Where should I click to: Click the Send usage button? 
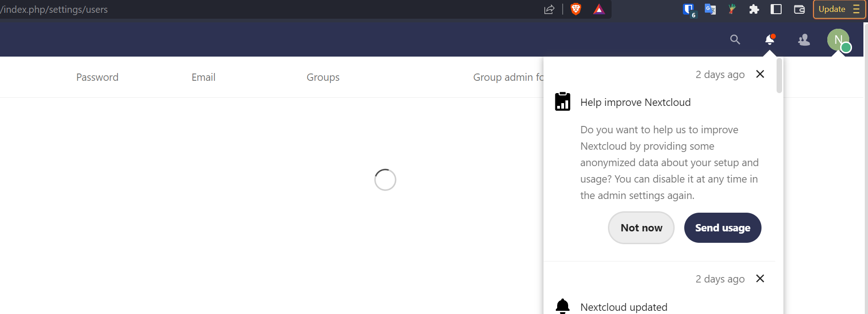723,228
